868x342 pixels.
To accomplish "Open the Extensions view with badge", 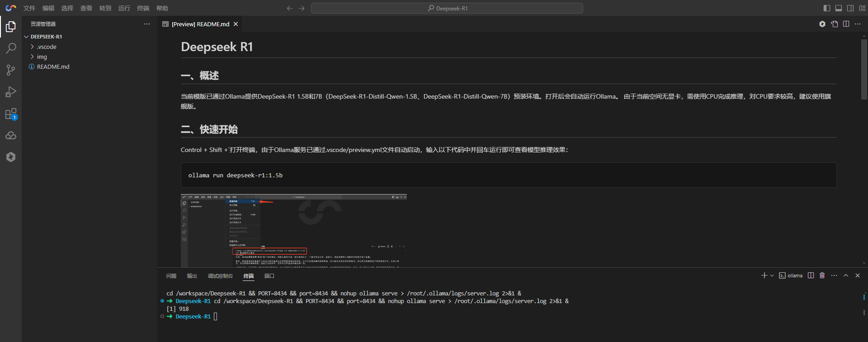I will (x=11, y=114).
